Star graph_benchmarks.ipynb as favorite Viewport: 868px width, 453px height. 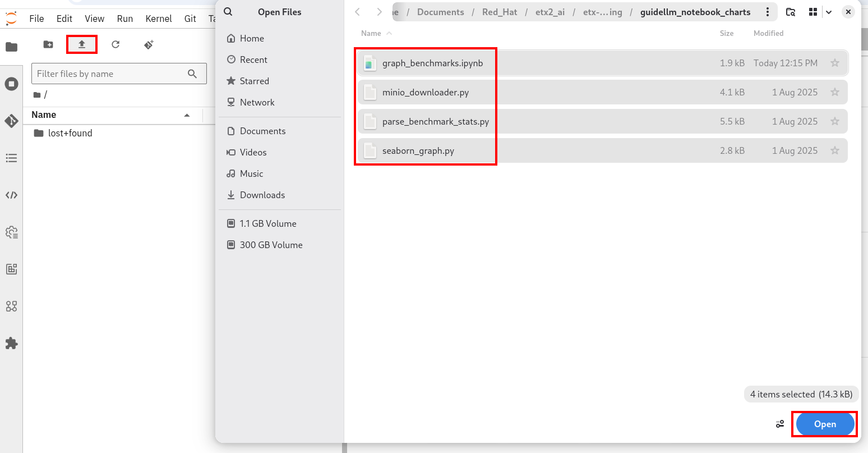(835, 63)
